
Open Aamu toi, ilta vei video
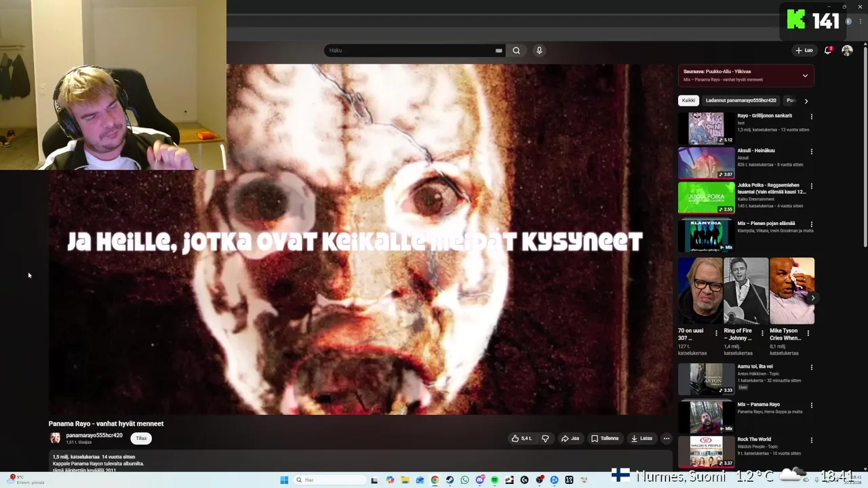707,379
